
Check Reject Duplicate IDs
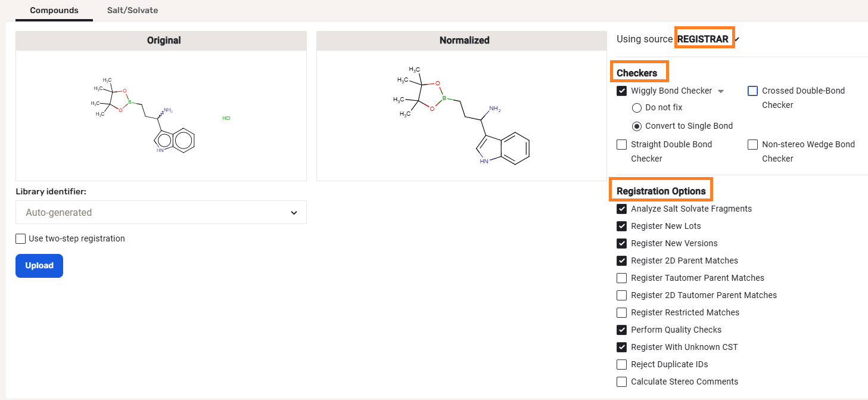[x=622, y=364]
